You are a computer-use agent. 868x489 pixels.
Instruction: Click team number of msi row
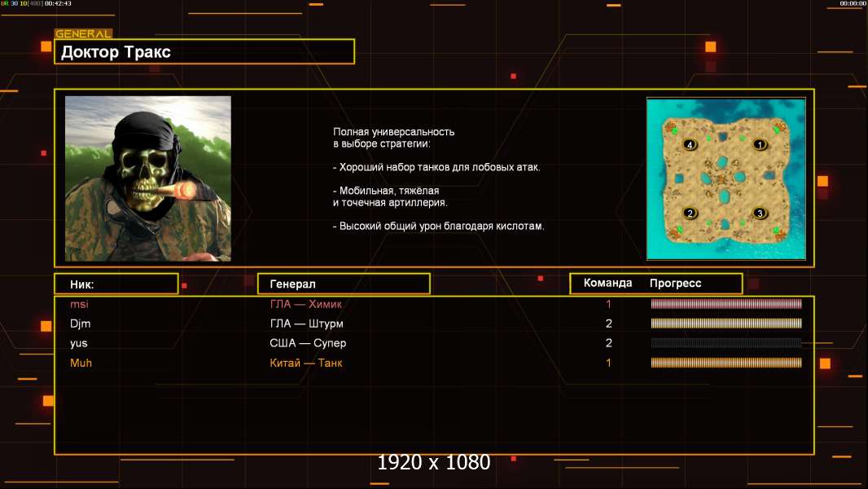pyautogui.click(x=608, y=304)
